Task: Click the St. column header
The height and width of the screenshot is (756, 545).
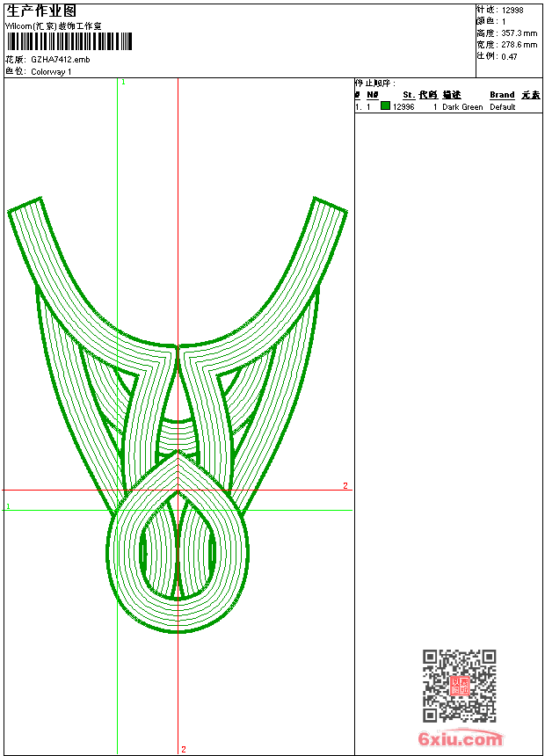Action: [x=409, y=95]
